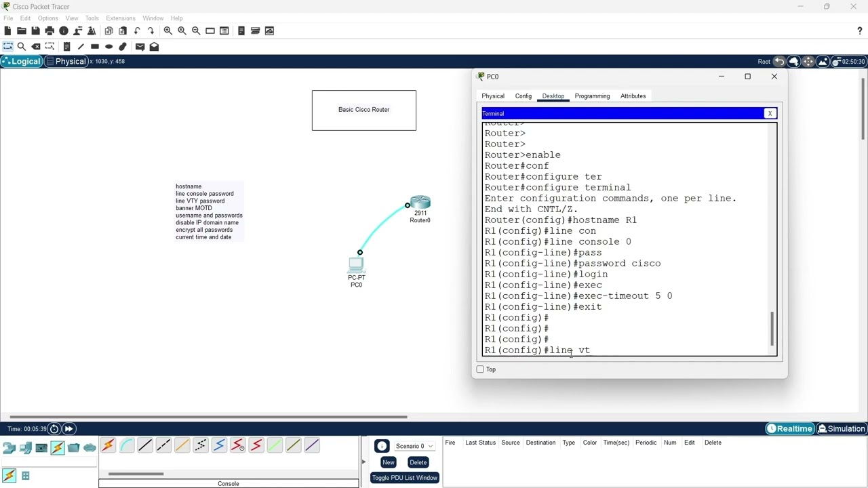868x488 pixels.
Task: Click the cable list horizontal scrollbar
Action: [x=136, y=474]
